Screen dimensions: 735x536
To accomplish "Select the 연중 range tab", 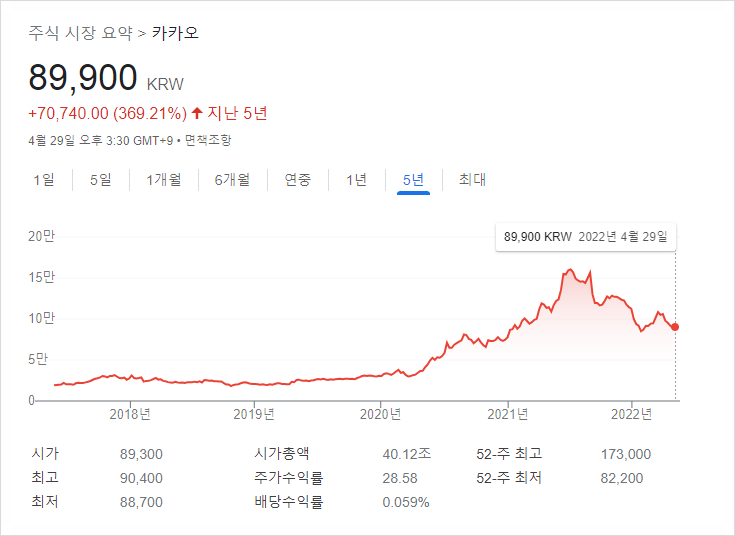I will [298, 180].
